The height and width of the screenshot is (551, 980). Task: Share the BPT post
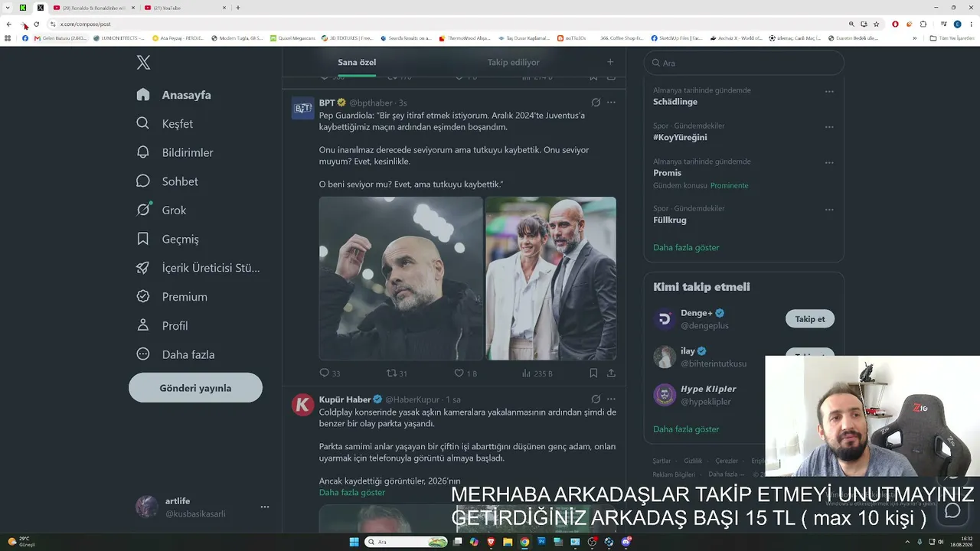[x=611, y=373]
